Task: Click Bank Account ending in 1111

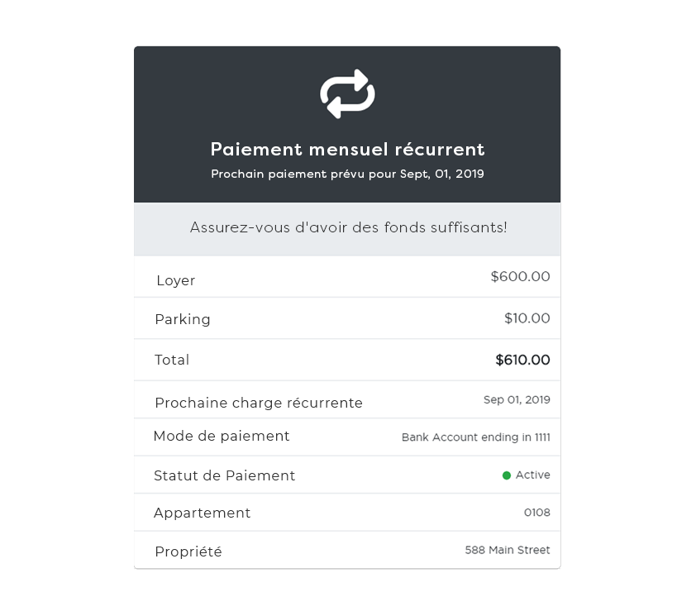Action: [475, 437]
